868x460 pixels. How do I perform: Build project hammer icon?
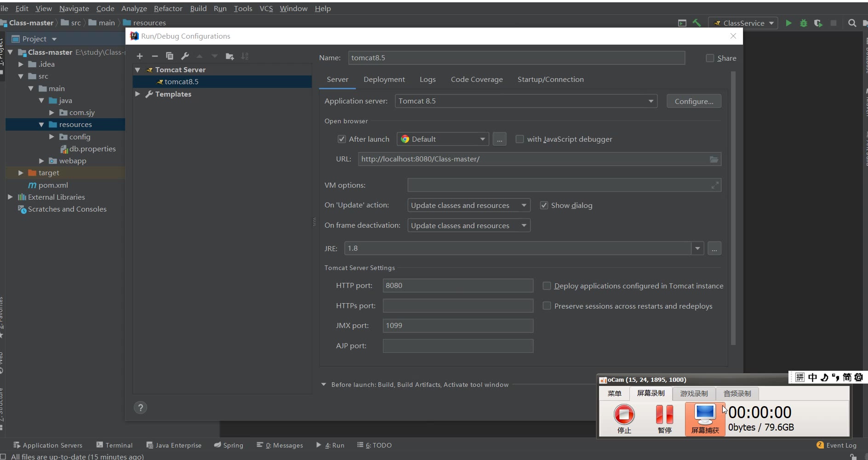pos(697,23)
